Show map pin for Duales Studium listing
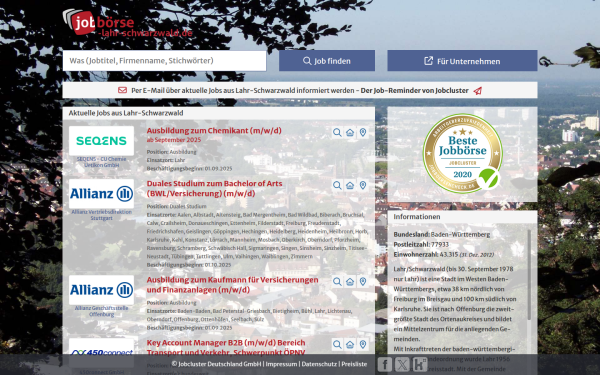 click(x=363, y=185)
